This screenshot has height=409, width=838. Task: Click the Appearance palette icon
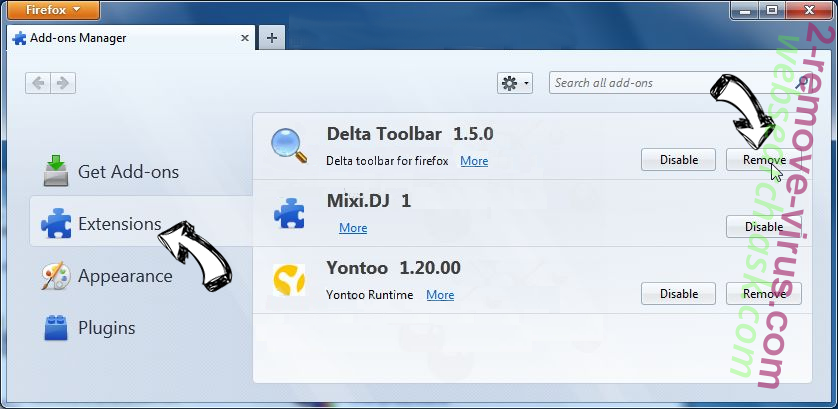click(x=56, y=275)
